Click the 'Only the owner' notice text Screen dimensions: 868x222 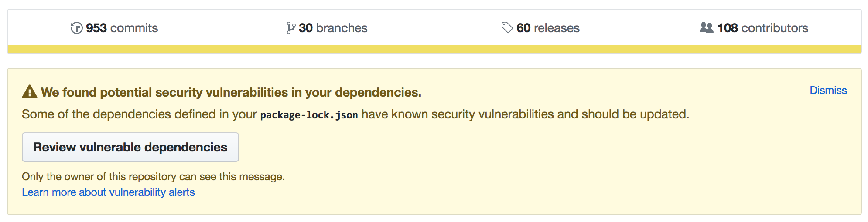[153, 176]
